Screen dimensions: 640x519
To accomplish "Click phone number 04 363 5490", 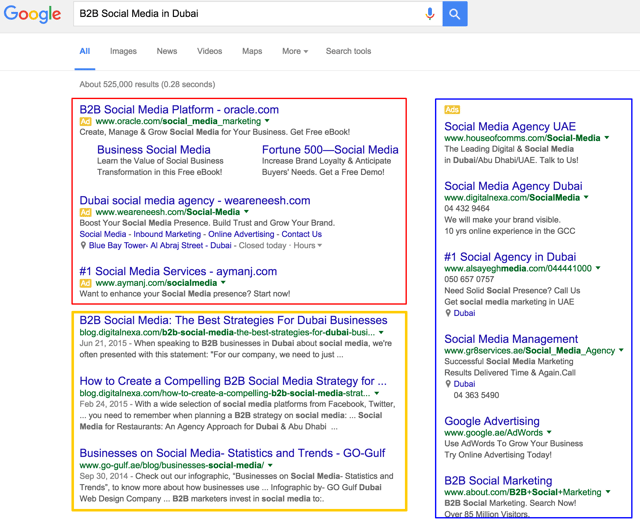I will 476,395.
